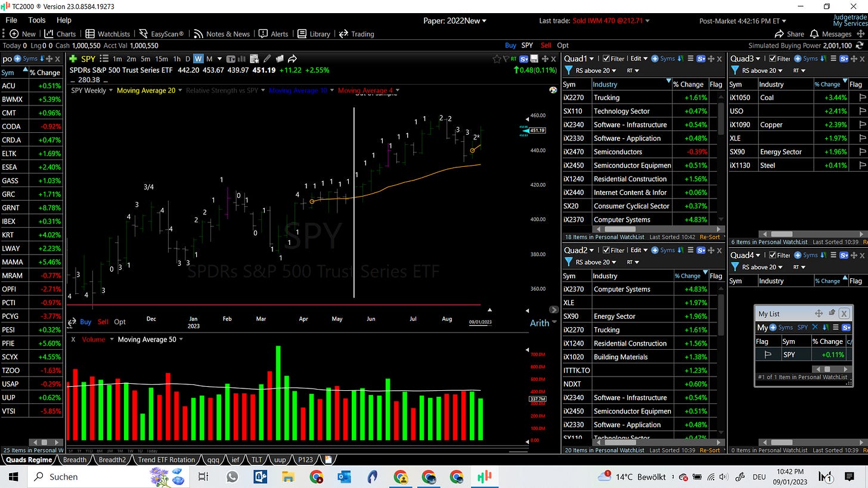Click the delete X in My List toolbar

point(816,327)
